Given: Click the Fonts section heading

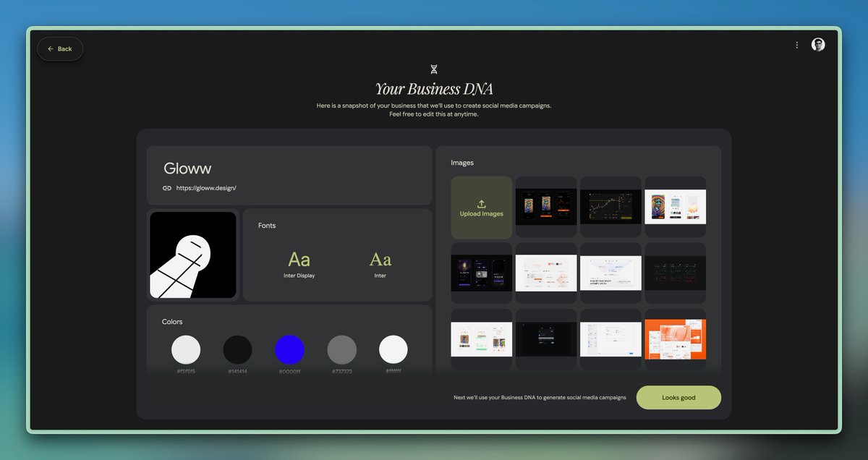Looking at the screenshot, I should tap(267, 226).
